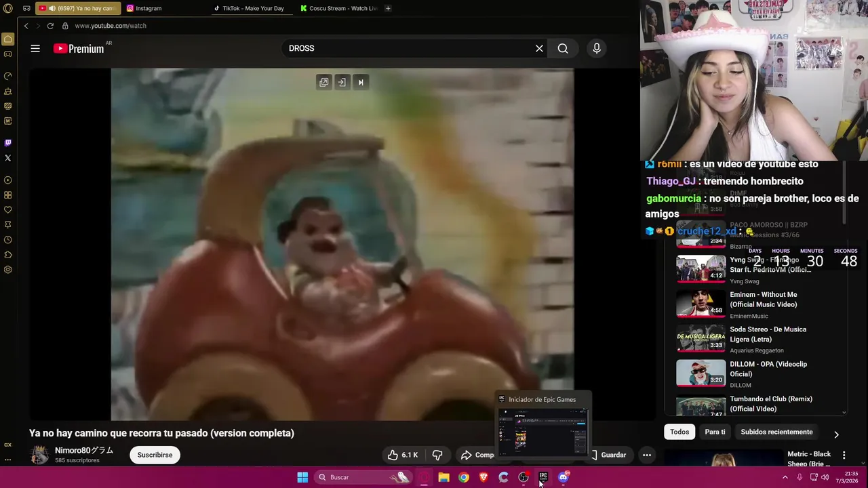
Task: Open Discord from taskbar
Action: point(563,477)
